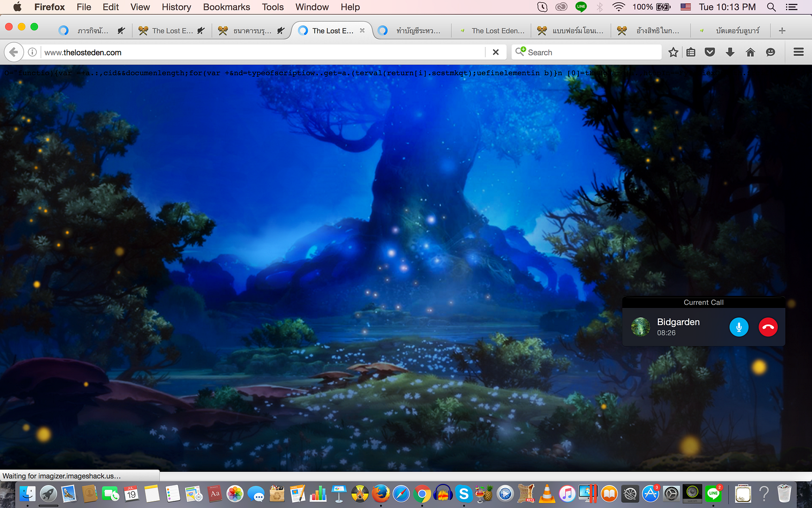Unmute the ธนาคารบรู... tab audio

(281, 31)
